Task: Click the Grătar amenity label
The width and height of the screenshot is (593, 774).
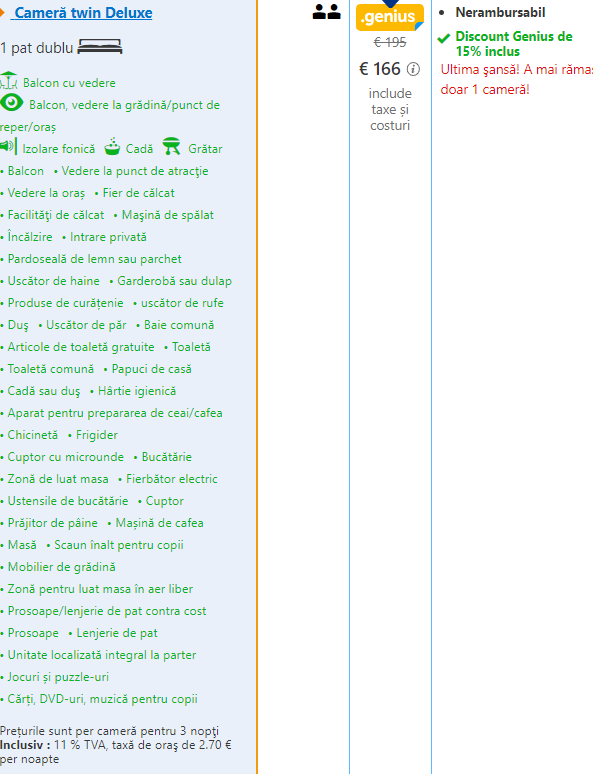Action: coord(205,149)
